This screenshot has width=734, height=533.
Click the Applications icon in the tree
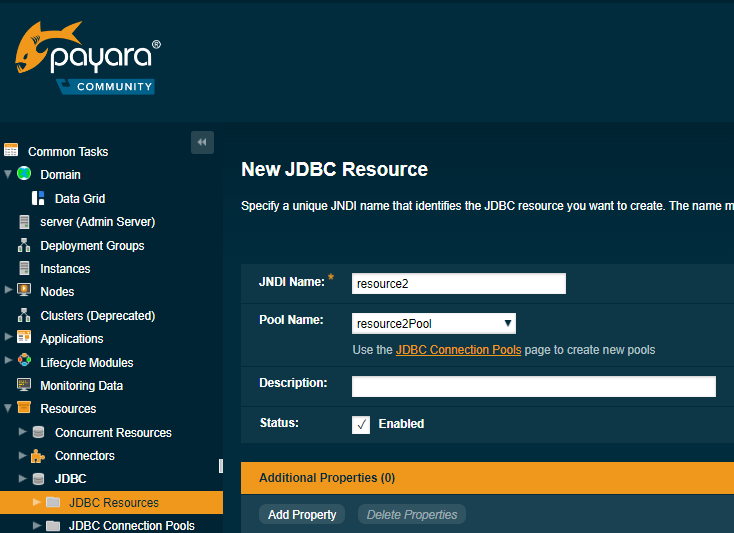click(x=24, y=338)
